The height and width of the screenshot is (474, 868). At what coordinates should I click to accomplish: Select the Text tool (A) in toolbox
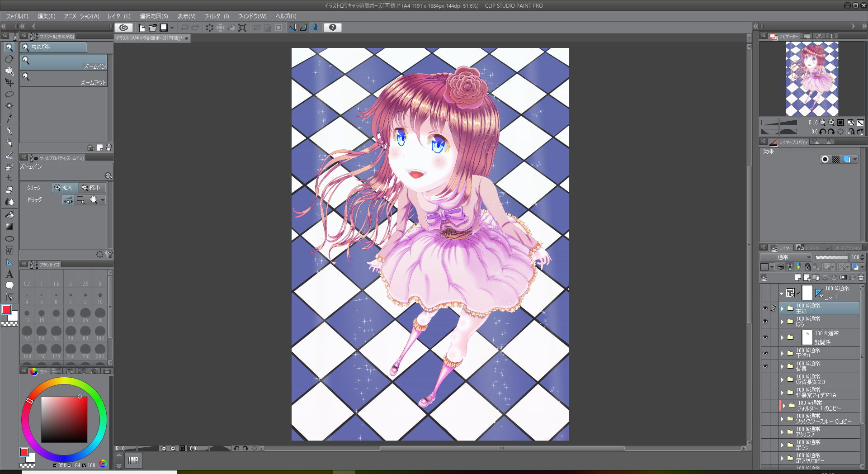[9, 274]
